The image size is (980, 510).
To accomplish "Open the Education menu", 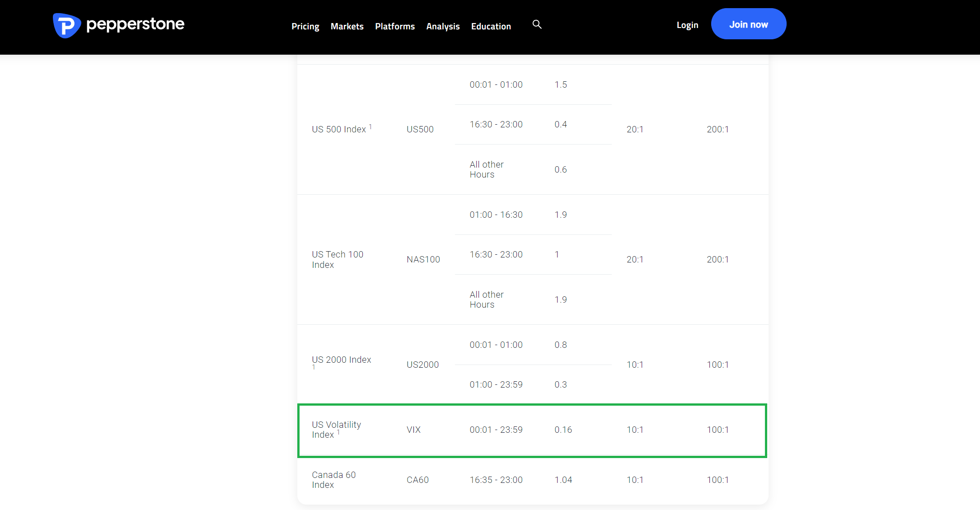I will (491, 26).
